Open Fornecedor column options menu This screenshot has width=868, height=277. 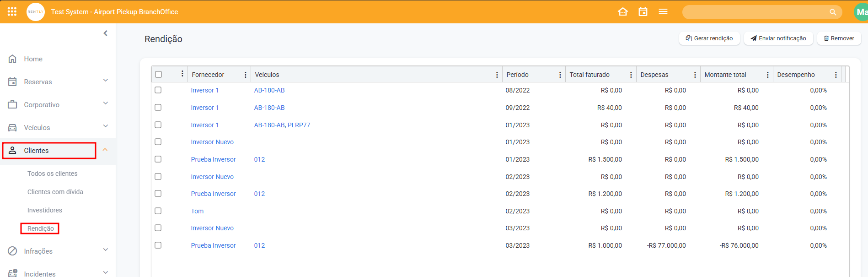[x=246, y=75]
